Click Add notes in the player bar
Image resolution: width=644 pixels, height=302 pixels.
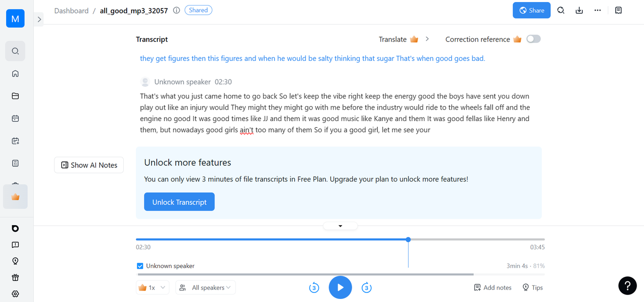pyautogui.click(x=493, y=287)
